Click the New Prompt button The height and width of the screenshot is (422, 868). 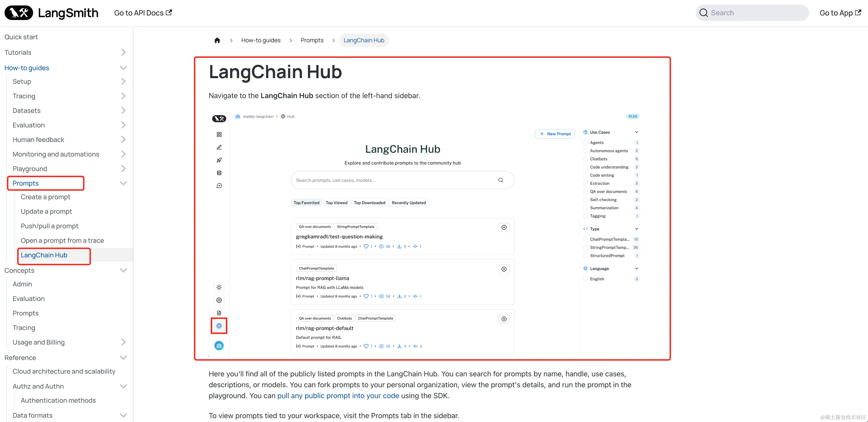[x=555, y=134]
